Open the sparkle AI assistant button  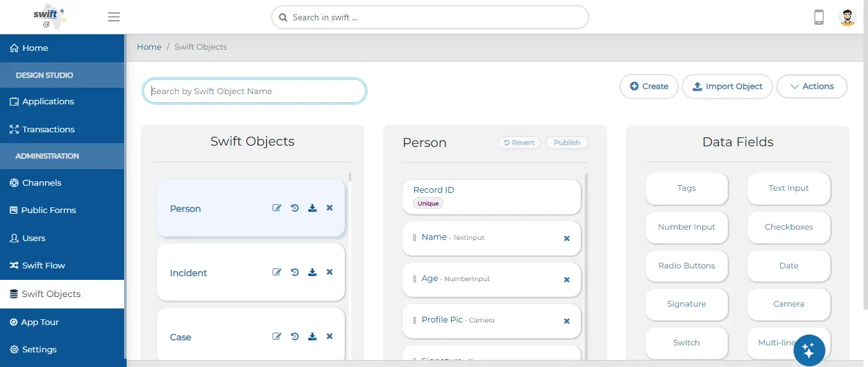click(x=809, y=350)
